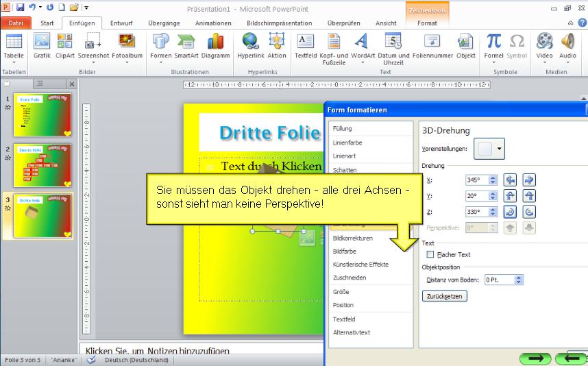The image size is (588, 366).
Task: Open the Entwurf ribbon tab
Action: tap(121, 23)
